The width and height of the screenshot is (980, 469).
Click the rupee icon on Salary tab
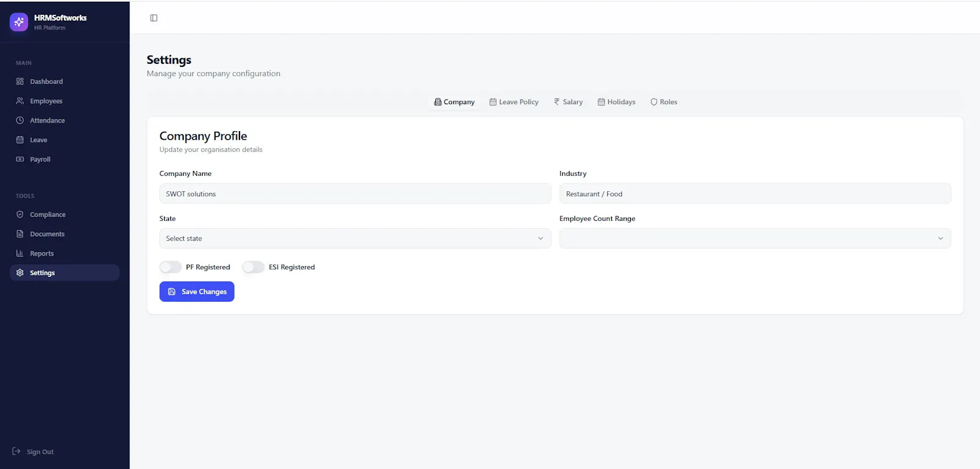coord(557,102)
